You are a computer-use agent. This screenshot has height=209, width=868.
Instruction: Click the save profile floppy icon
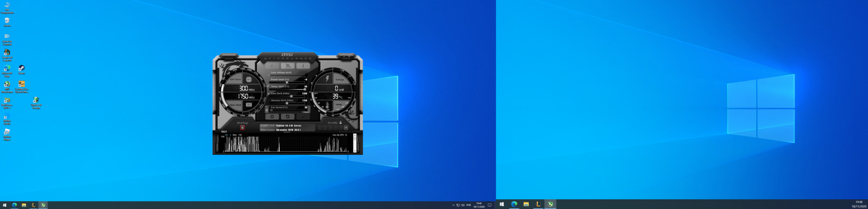coord(346,128)
